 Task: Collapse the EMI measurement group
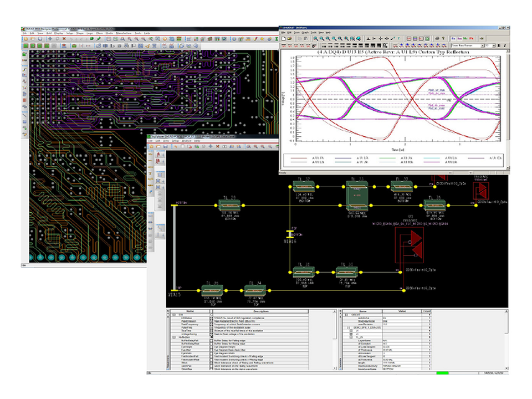174,315
